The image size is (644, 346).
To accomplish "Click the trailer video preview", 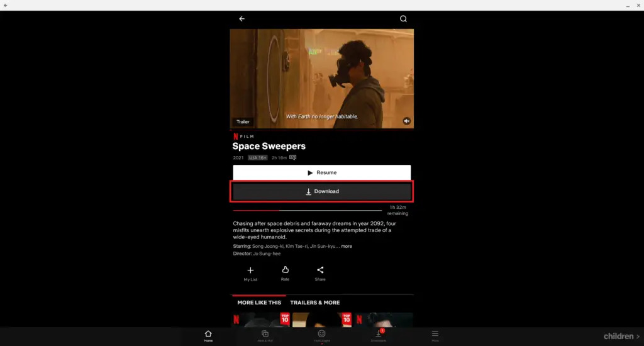I will pos(321,75).
